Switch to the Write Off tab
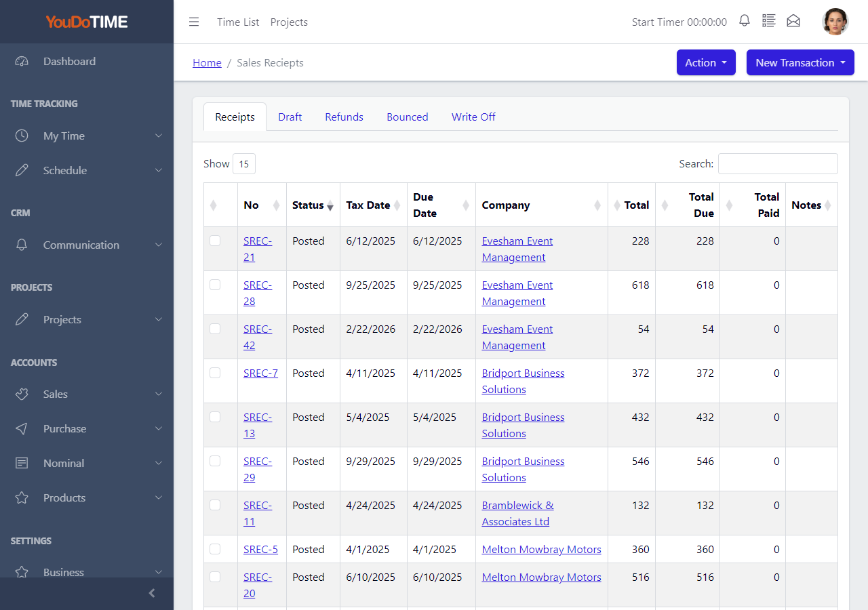 tap(473, 117)
